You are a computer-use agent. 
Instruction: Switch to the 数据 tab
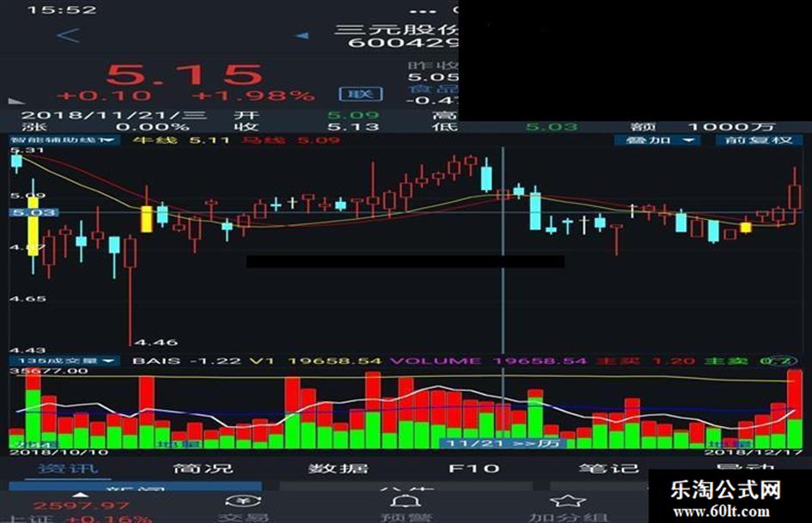pyautogui.click(x=339, y=469)
